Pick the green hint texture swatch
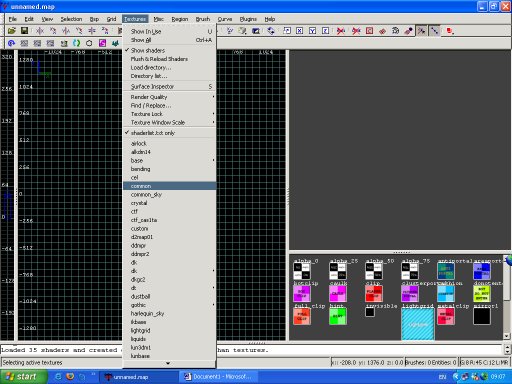Viewport: 512px width, 384px height. point(338,316)
